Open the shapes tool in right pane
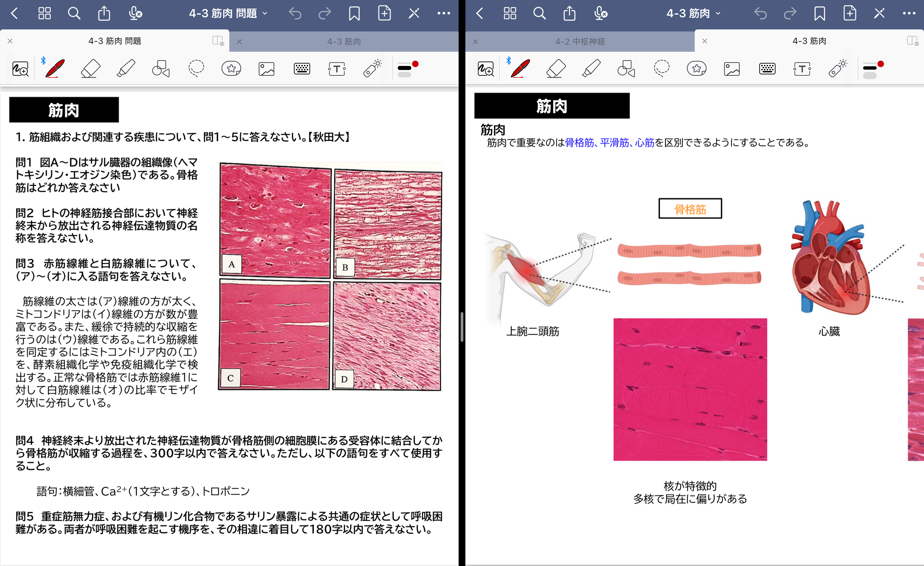This screenshot has width=924, height=566. (626, 69)
